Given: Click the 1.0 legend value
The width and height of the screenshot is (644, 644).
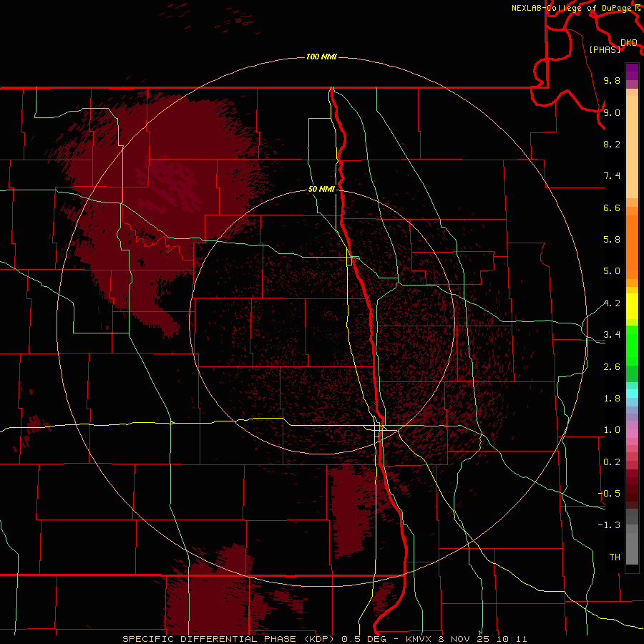Looking at the screenshot, I should pos(612,430).
